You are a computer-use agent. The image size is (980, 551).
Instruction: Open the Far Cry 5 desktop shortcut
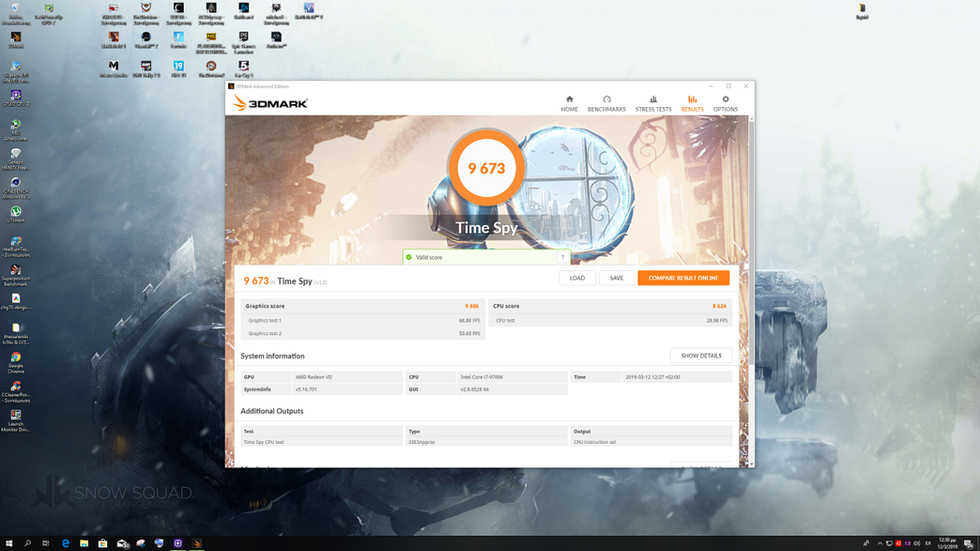(243, 69)
